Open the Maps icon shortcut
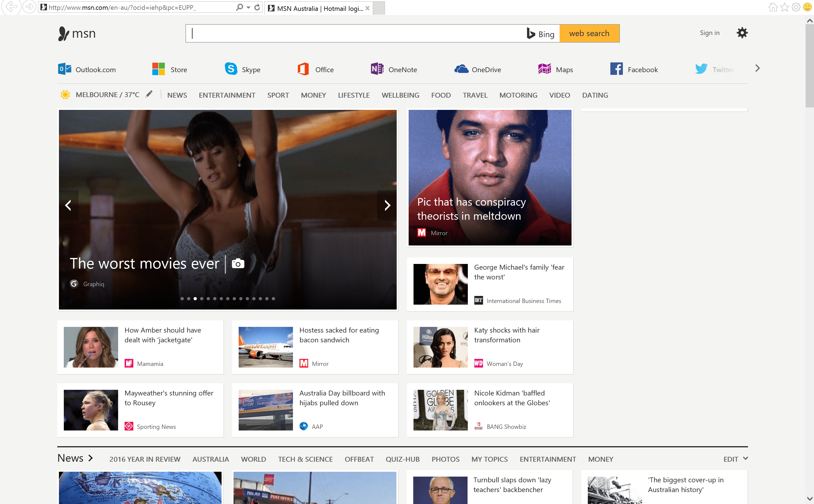Screen dimensions: 814x504 (544, 69)
